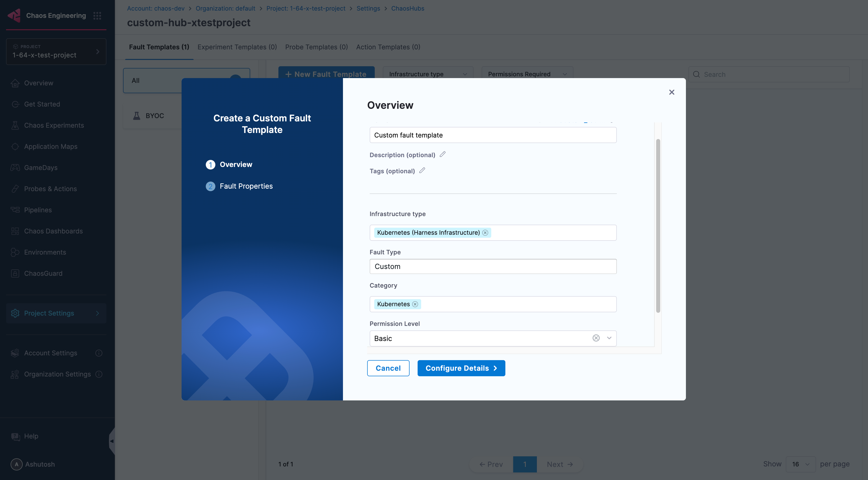868x480 pixels.
Task: Open Application Maps from the sidebar
Action: coord(51,146)
